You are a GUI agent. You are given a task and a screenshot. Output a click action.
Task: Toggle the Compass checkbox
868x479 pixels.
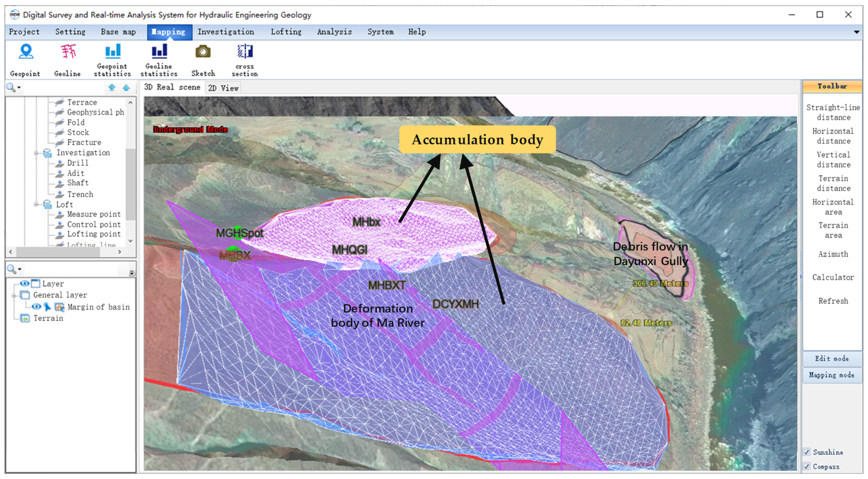pos(807,467)
